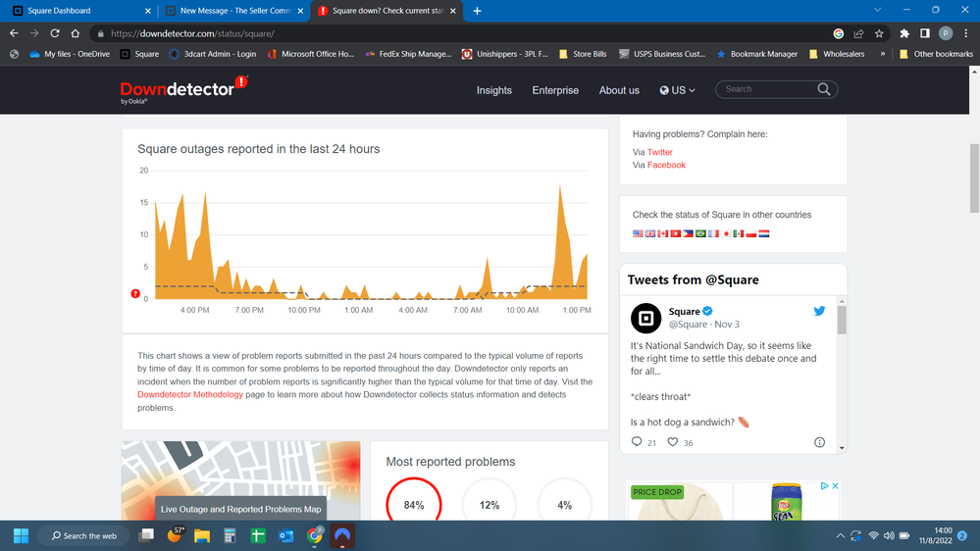Select the France flag
The height and width of the screenshot is (551, 980).
pos(713,233)
